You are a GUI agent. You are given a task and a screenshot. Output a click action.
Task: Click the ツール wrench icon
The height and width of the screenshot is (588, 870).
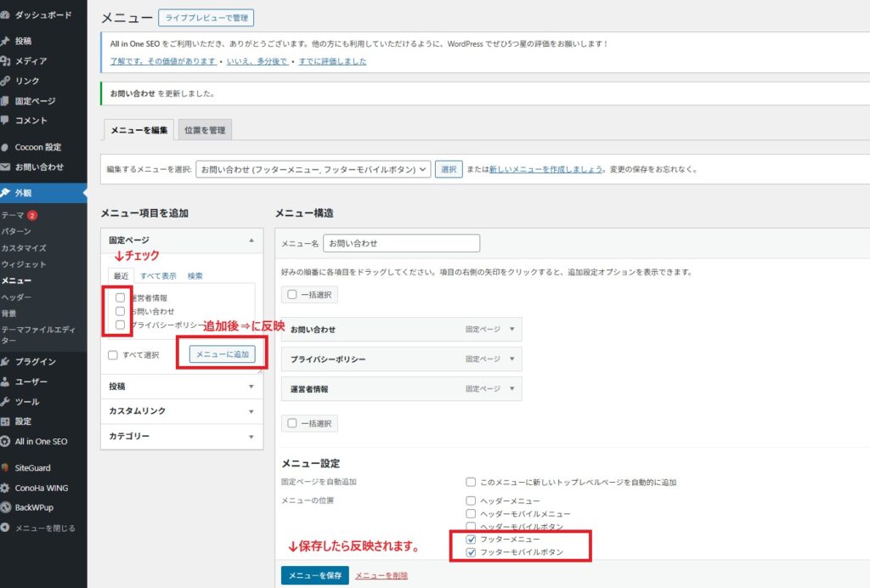[x=6, y=402]
